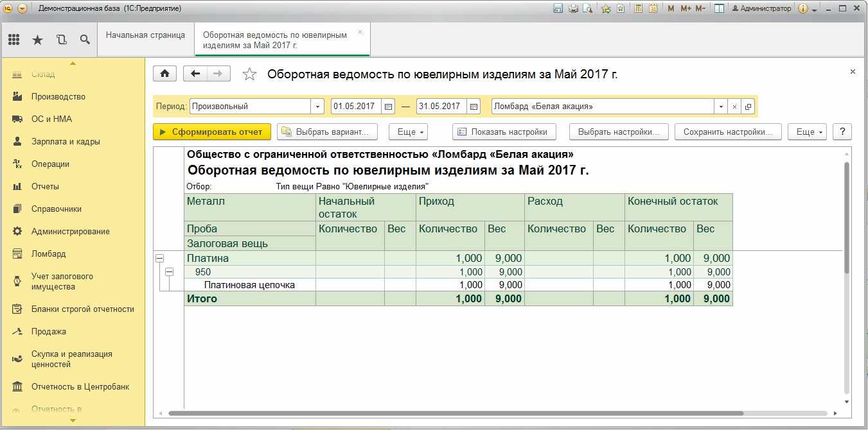Click the M+ memory button

[x=686, y=9]
